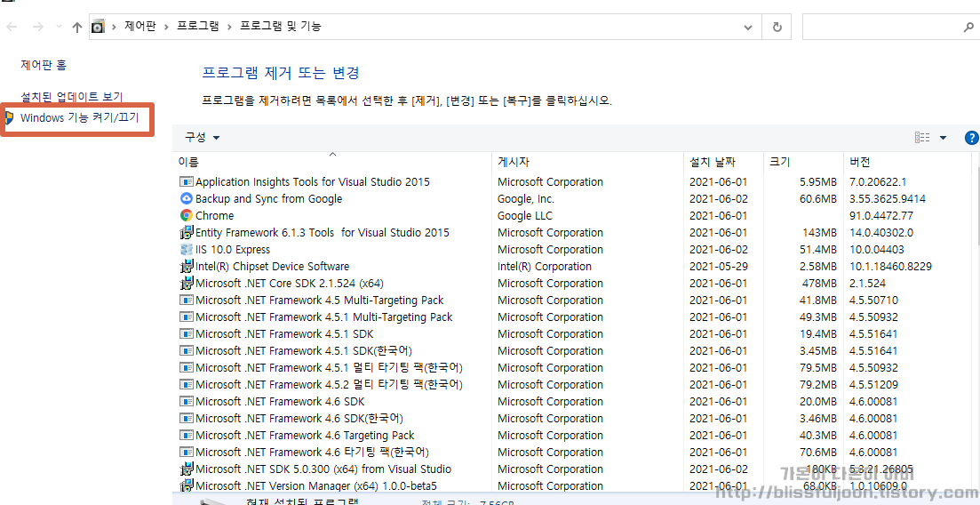This screenshot has width=980, height=505.
Task: Click the shield icon beside Windows 기능 켜기/끄기
Action: point(9,117)
